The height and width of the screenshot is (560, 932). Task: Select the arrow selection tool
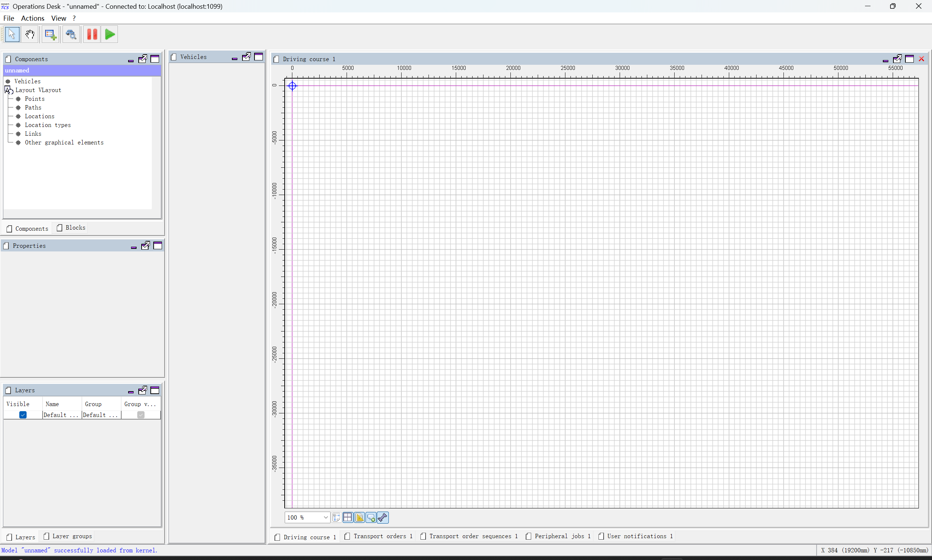pyautogui.click(x=12, y=34)
